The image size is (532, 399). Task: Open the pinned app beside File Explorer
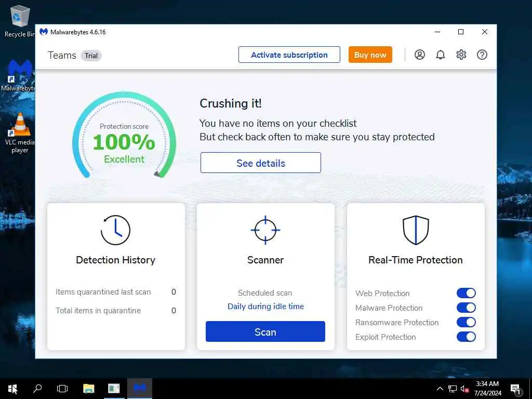coord(114,389)
